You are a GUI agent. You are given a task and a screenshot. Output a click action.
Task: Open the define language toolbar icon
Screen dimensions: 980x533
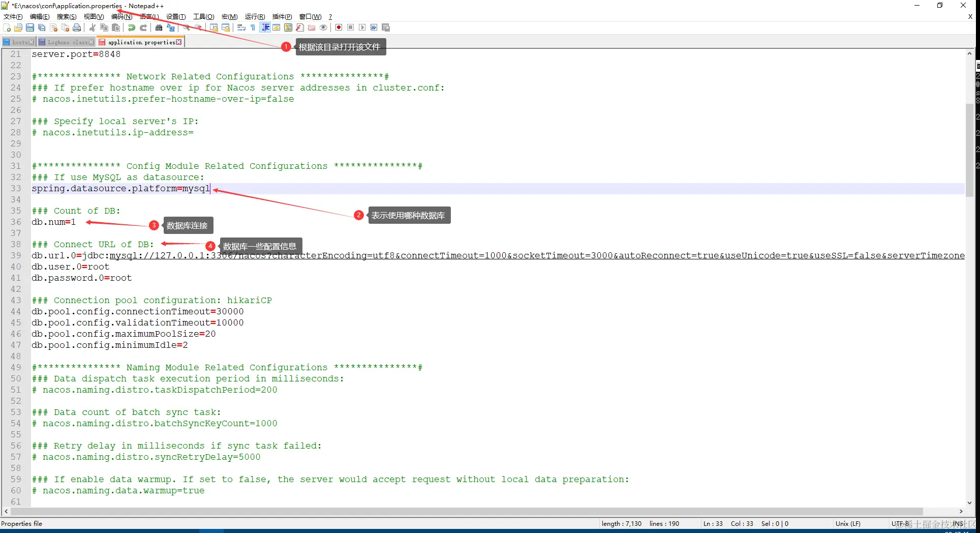[277, 27]
